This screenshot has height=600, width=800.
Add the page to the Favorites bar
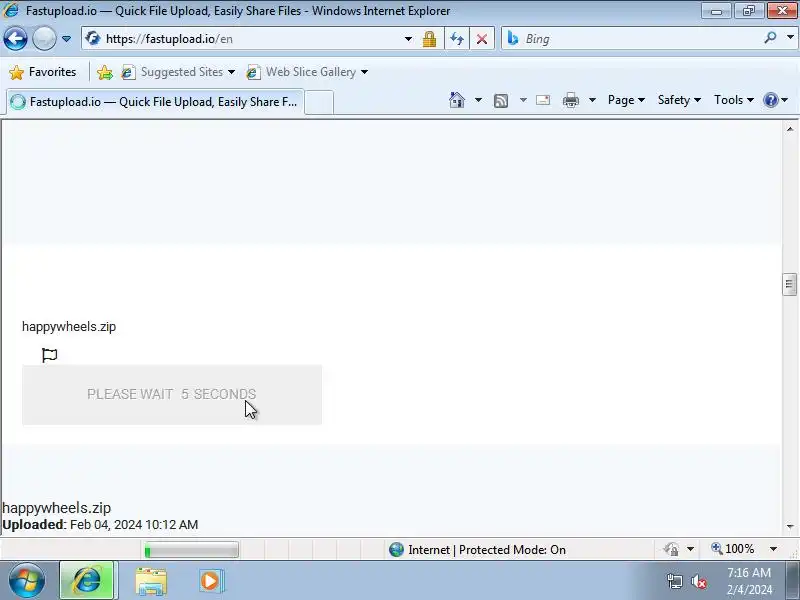(105, 72)
